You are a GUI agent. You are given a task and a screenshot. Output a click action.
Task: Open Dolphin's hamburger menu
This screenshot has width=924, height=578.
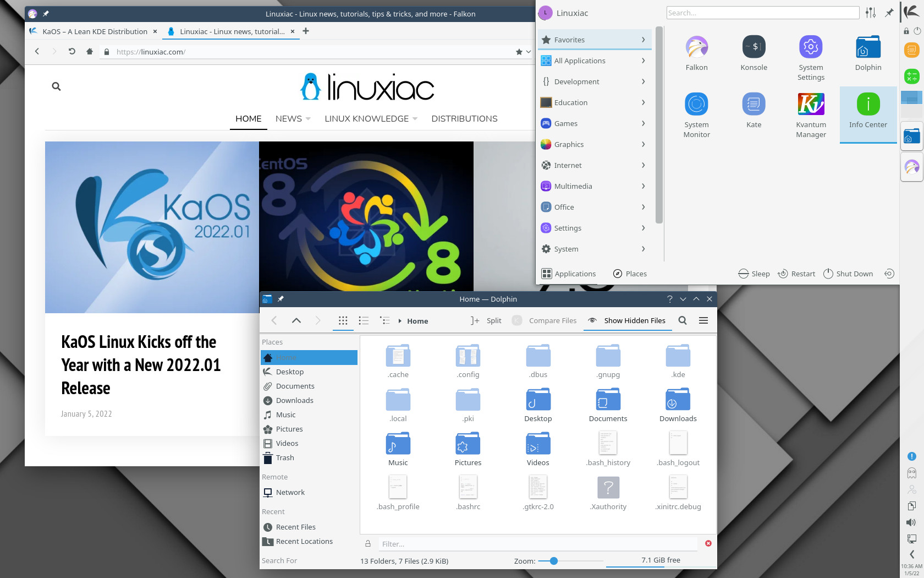[703, 320]
